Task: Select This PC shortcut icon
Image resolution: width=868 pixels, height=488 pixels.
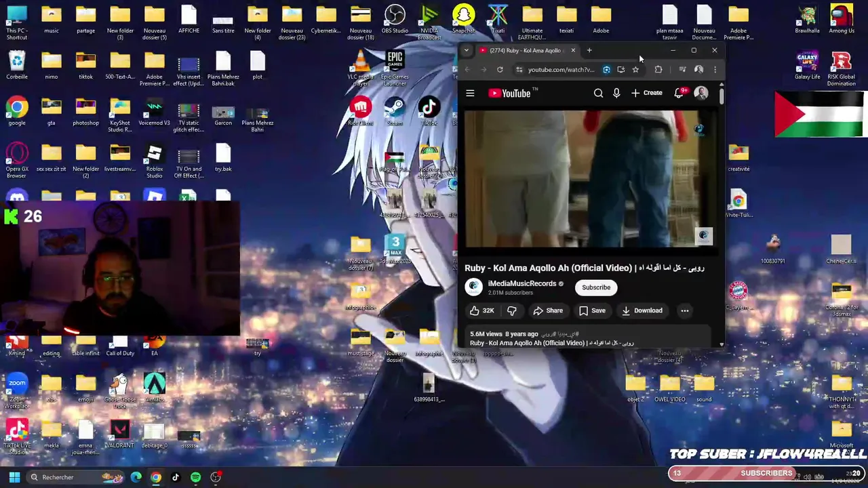Action: 17,22
